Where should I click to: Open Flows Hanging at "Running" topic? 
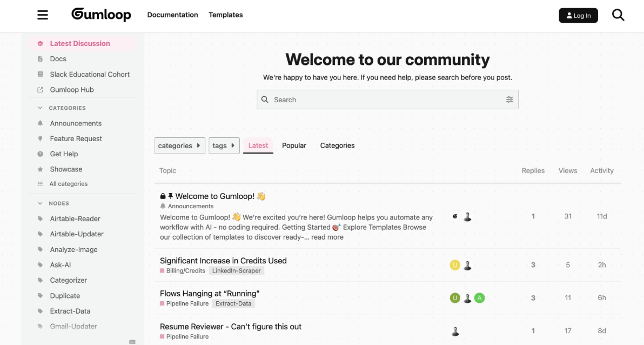coord(210,294)
